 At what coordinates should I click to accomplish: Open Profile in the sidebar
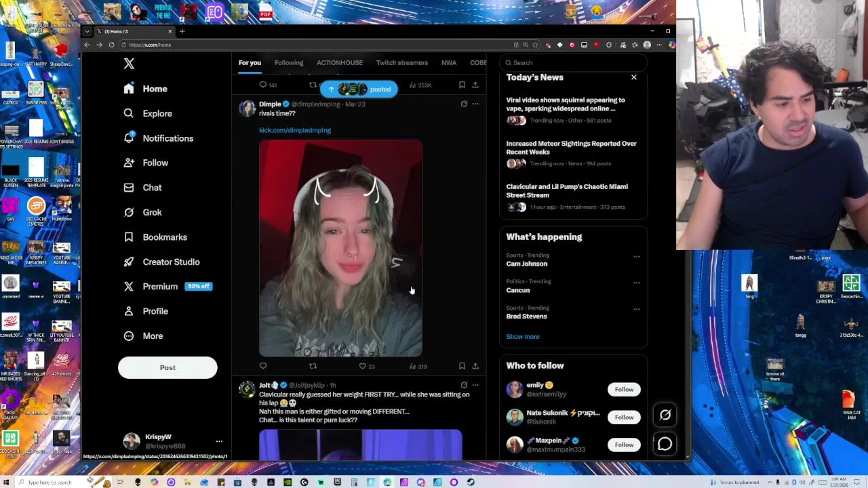click(146, 311)
